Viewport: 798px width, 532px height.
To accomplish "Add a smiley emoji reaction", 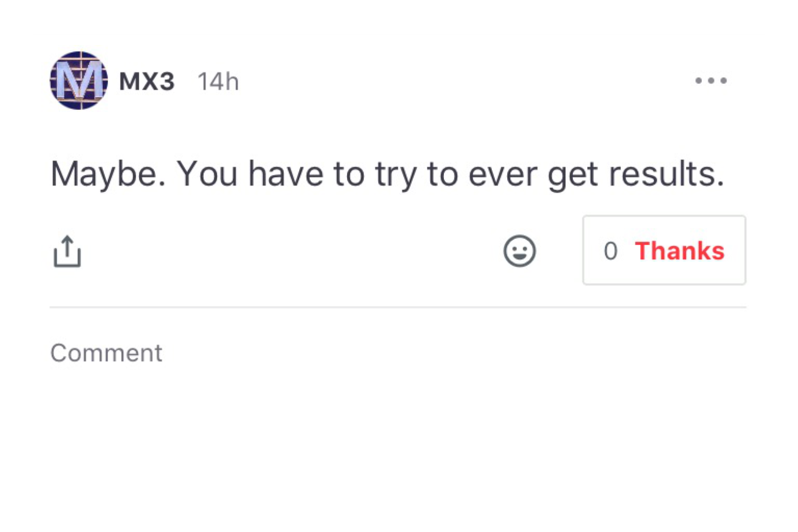I will coord(519,251).
